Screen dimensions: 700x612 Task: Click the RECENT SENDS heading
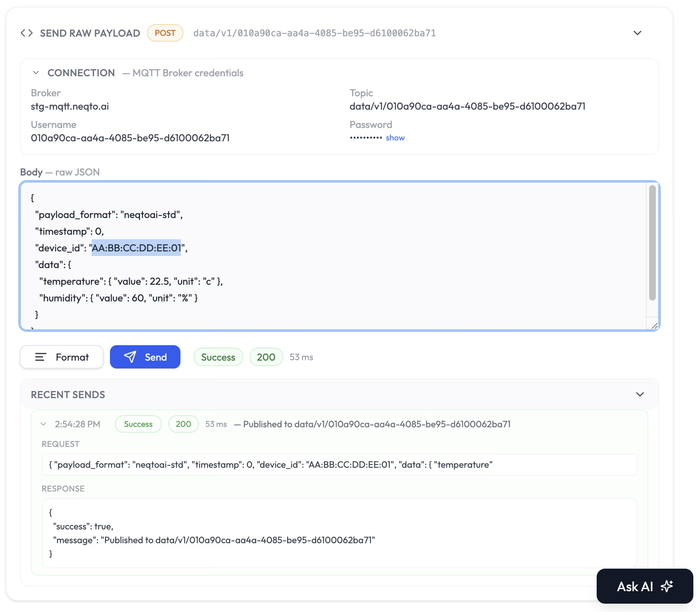(x=68, y=394)
